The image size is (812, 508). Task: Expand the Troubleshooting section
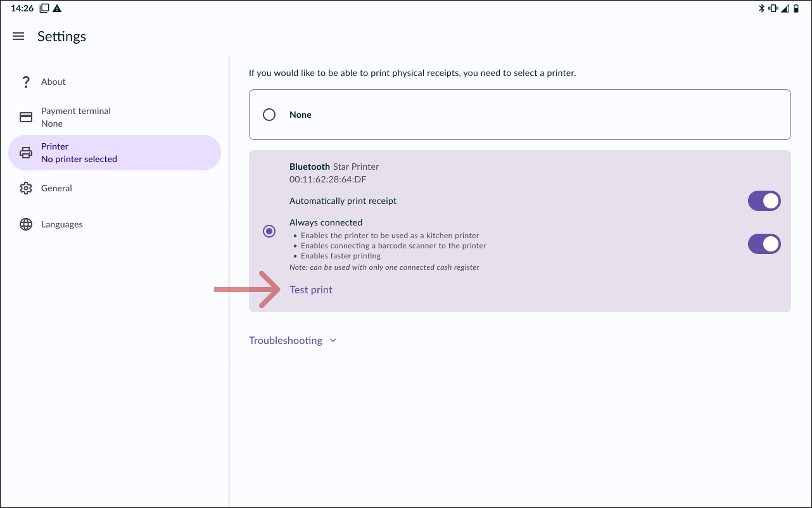286,341
